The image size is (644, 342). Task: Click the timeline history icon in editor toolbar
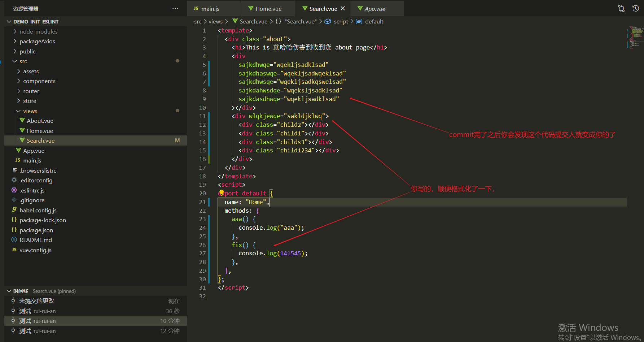(636, 8)
